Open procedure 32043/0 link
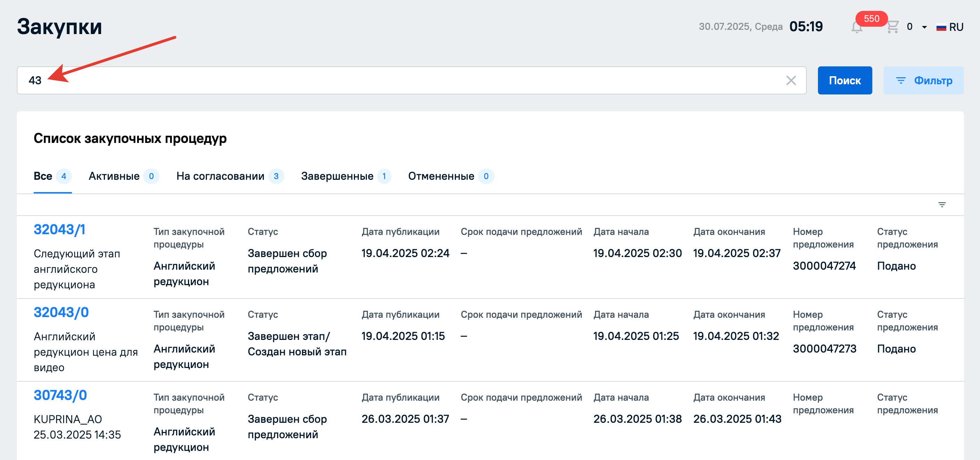This screenshot has width=980, height=460. click(x=61, y=313)
